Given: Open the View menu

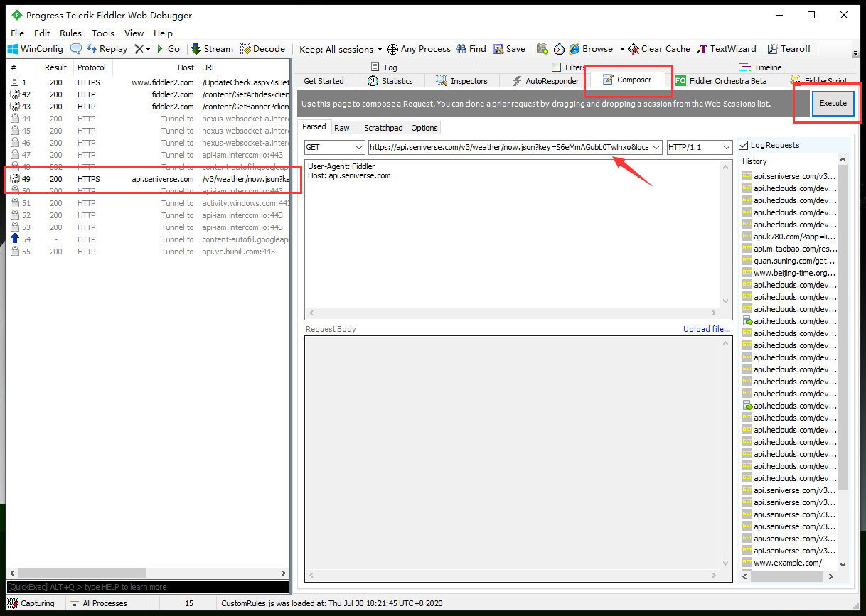Looking at the screenshot, I should 134,33.
